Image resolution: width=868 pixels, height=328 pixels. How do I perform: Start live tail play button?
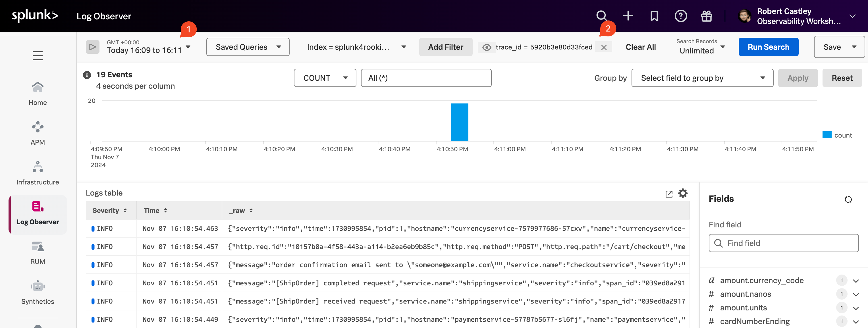click(x=93, y=47)
